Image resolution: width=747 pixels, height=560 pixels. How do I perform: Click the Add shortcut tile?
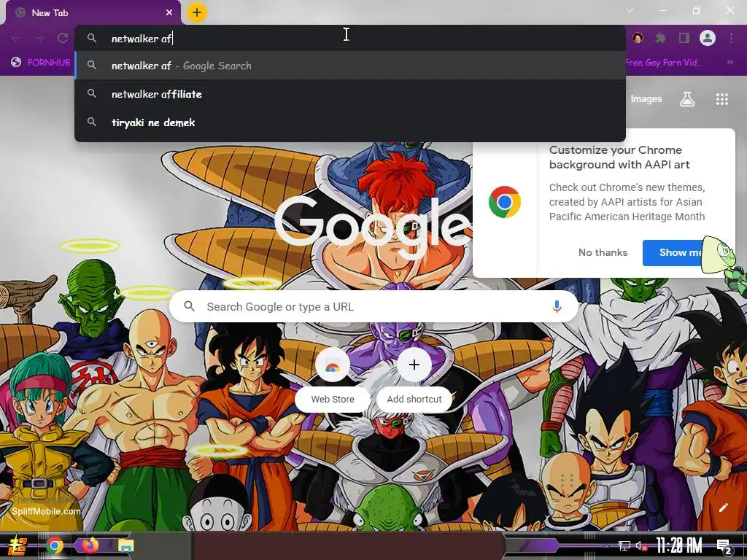coord(414,380)
